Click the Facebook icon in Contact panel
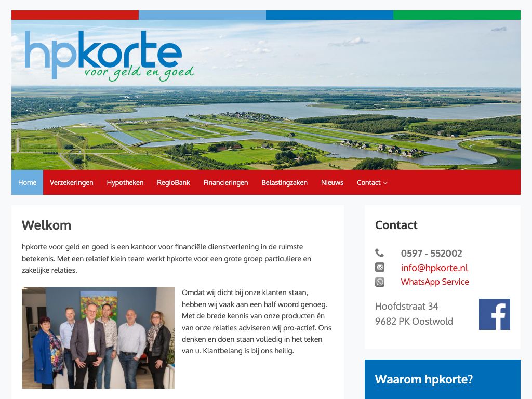 [x=494, y=314]
